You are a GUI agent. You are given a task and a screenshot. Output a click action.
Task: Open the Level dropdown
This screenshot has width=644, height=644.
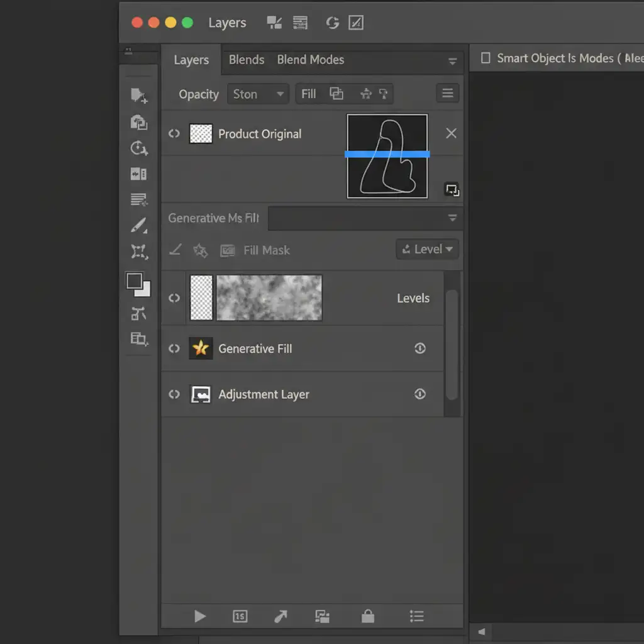428,249
